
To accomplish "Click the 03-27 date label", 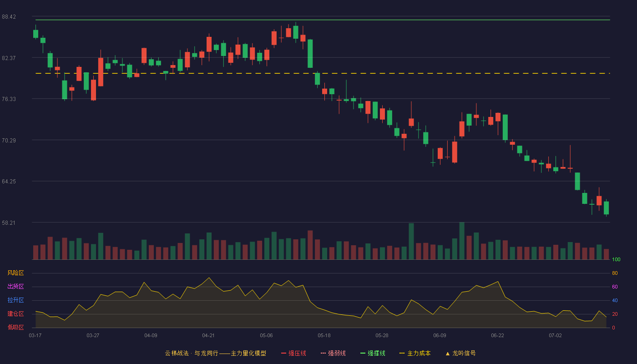I will click(x=93, y=335).
